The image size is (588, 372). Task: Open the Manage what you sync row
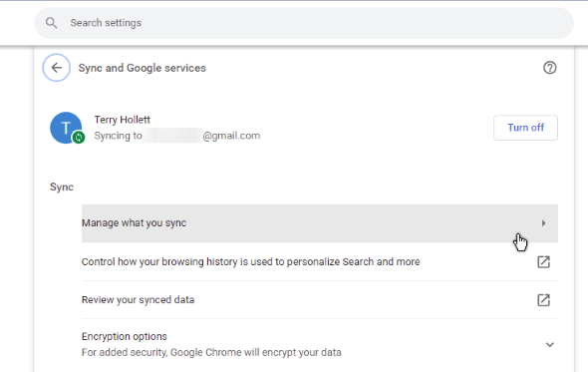point(320,223)
